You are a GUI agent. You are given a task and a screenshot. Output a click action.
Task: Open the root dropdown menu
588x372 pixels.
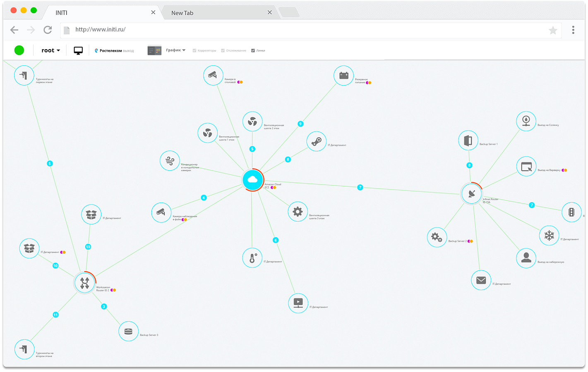coord(50,50)
